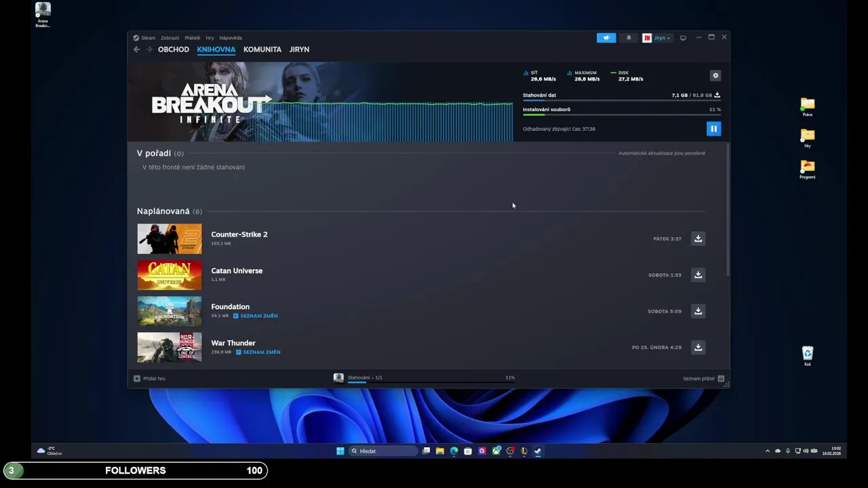This screenshot has width=868, height=488.
Task: Open the notifications bell icon
Action: tap(629, 38)
